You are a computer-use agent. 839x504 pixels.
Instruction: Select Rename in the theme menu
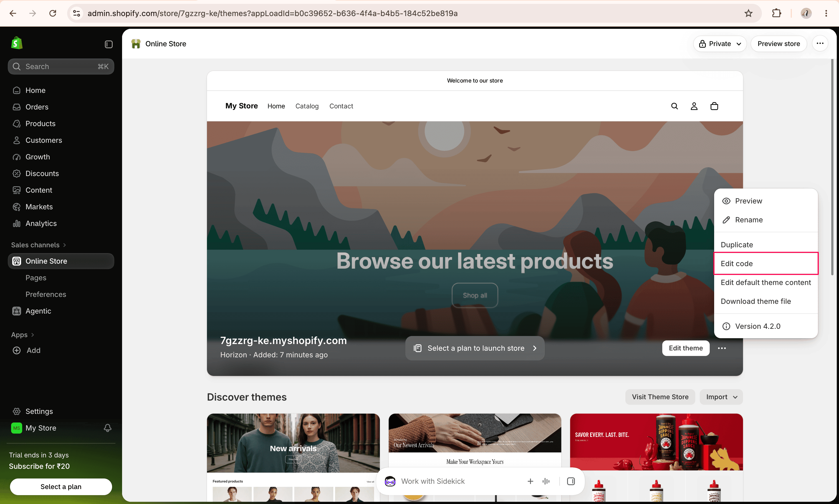(x=766, y=220)
